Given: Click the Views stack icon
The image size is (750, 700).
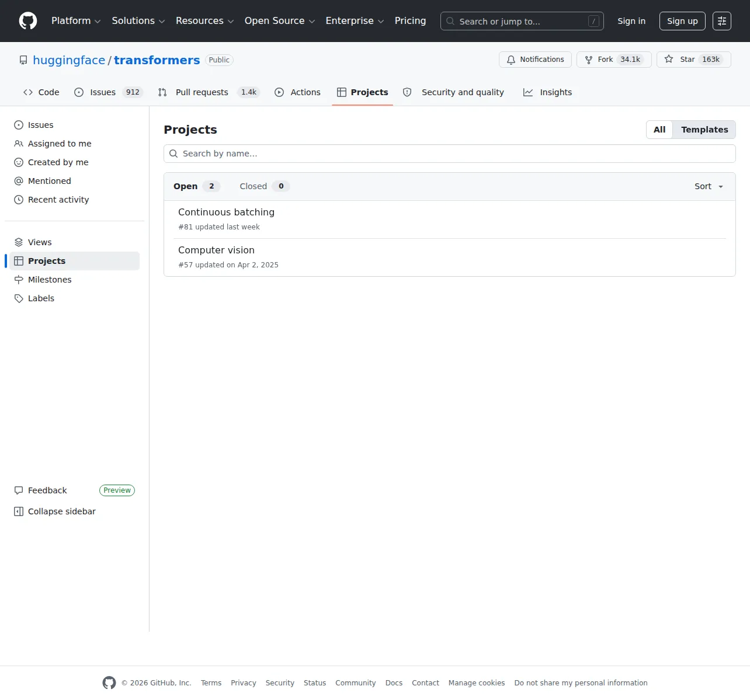Looking at the screenshot, I should 19,242.
